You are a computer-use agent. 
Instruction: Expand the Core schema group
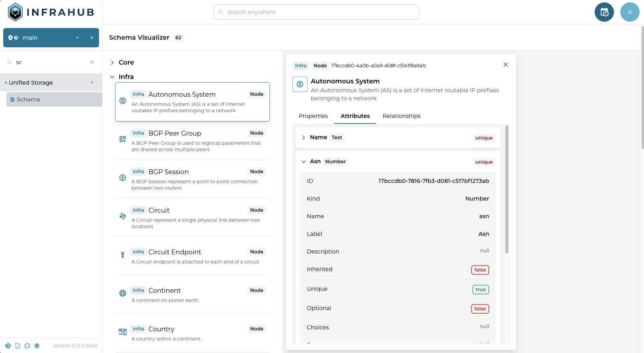coord(113,63)
